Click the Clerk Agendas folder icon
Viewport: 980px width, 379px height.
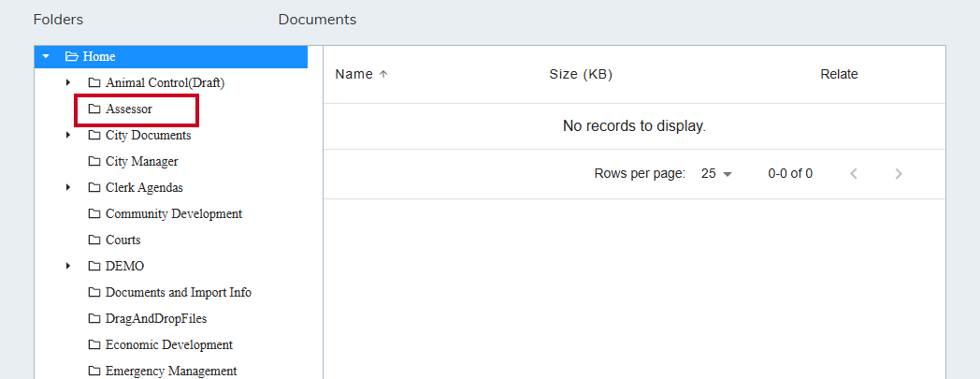[94, 187]
